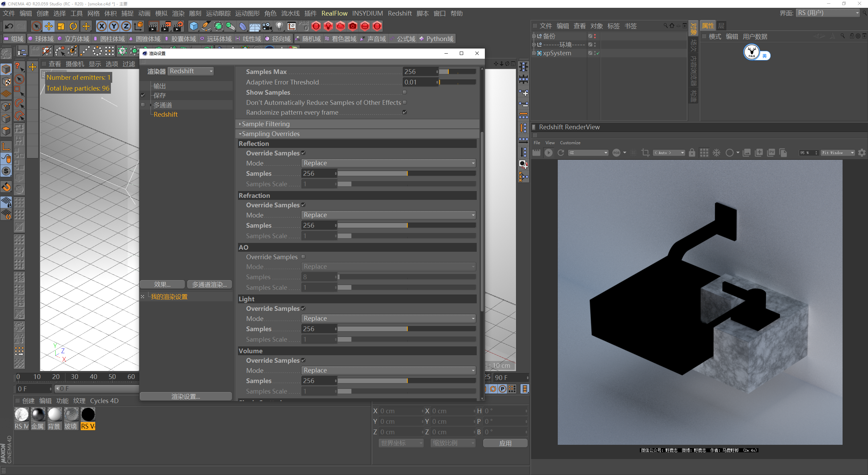The width and height of the screenshot is (868, 475).
Task: Select the 球体域 field button
Action: coord(41,39)
